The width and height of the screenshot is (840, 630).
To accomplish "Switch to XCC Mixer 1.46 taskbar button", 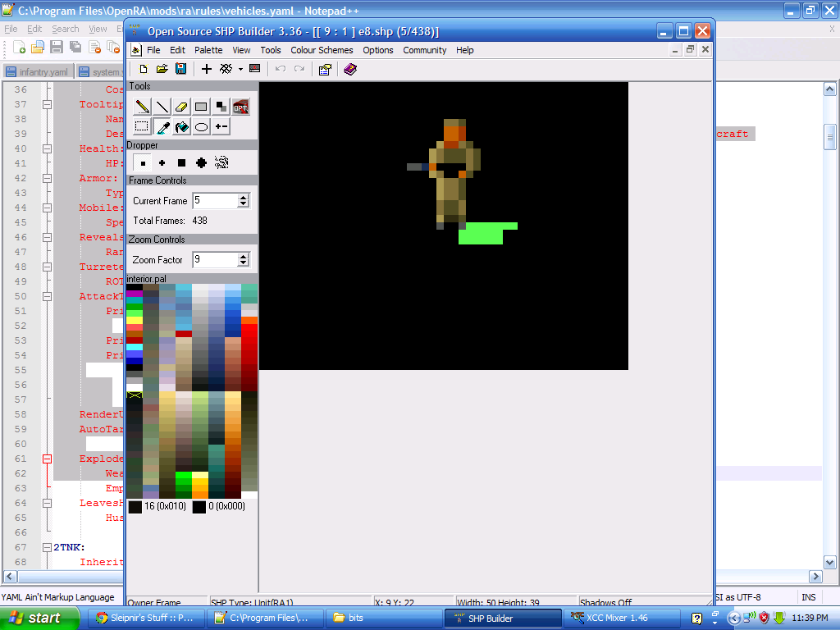I will (620, 619).
